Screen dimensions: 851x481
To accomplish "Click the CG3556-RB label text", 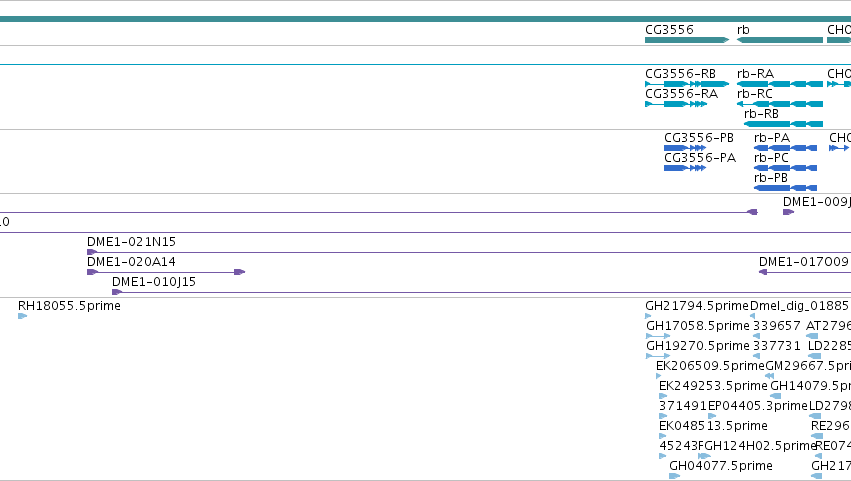I will coord(681,73).
